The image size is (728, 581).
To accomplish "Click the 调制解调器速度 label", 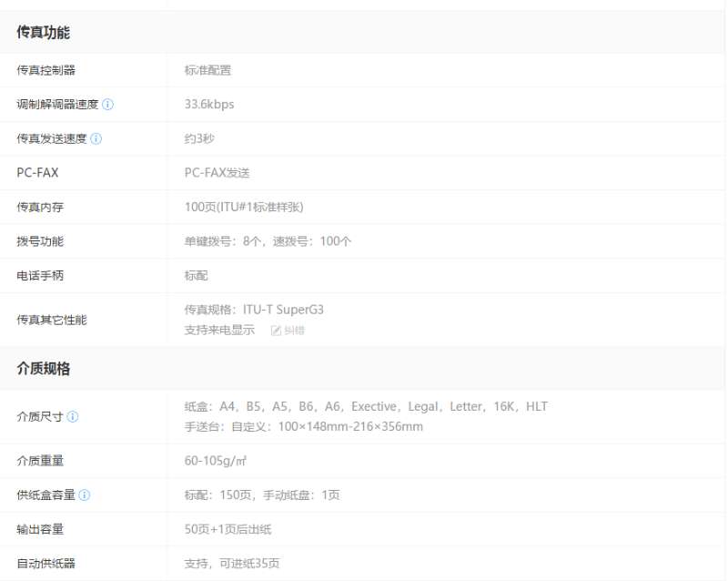I will [x=57, y=105].
